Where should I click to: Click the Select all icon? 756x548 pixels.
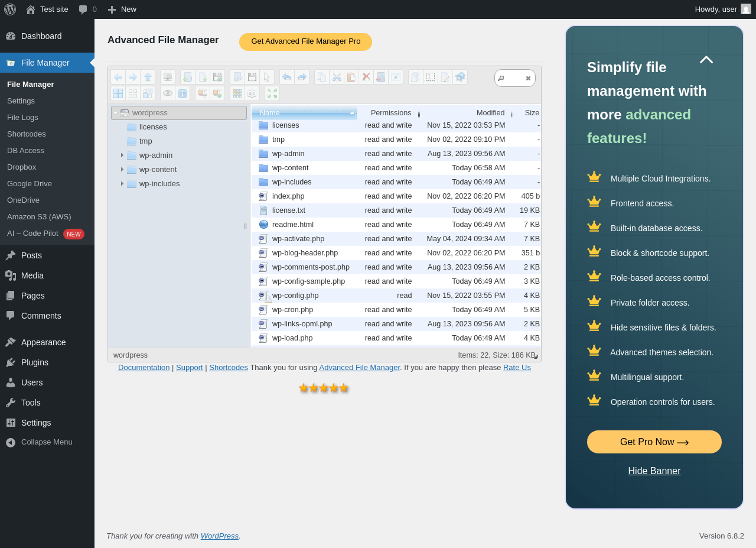tap(118, 93)
